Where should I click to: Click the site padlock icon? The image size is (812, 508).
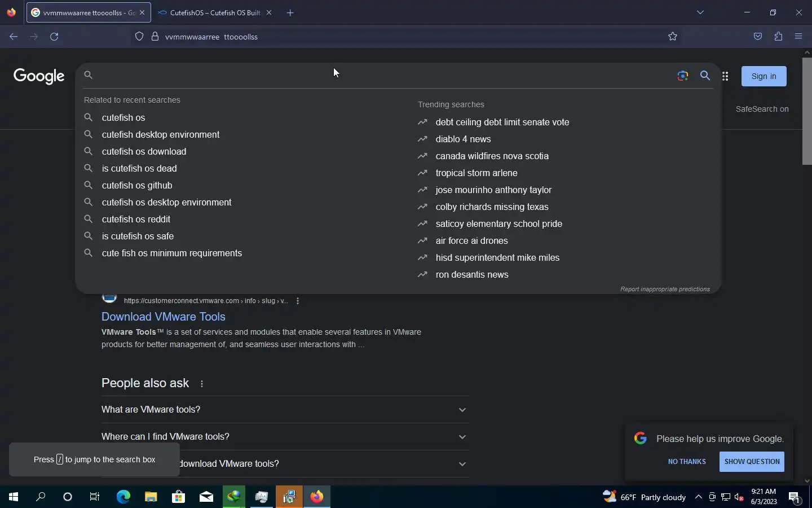(155, 37)
